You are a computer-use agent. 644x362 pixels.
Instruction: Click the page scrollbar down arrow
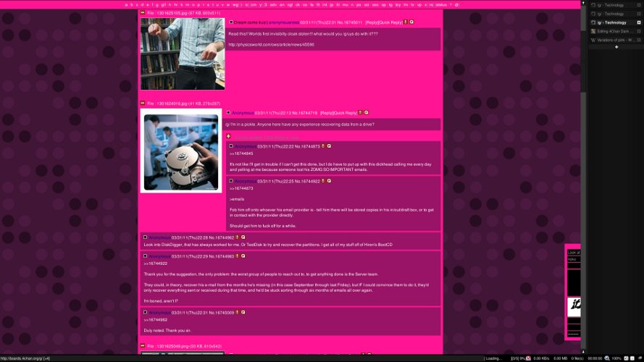tap(583, 352)
